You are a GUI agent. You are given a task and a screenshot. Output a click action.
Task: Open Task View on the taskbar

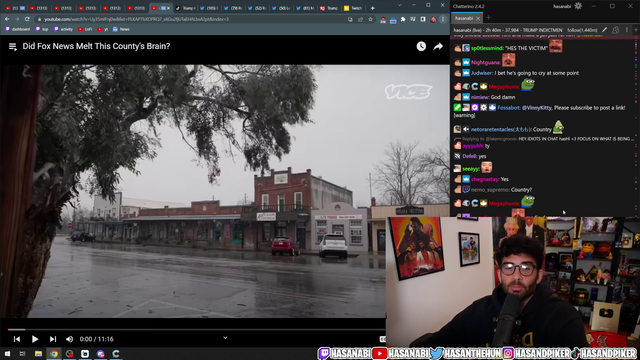(x=22, y=353)
